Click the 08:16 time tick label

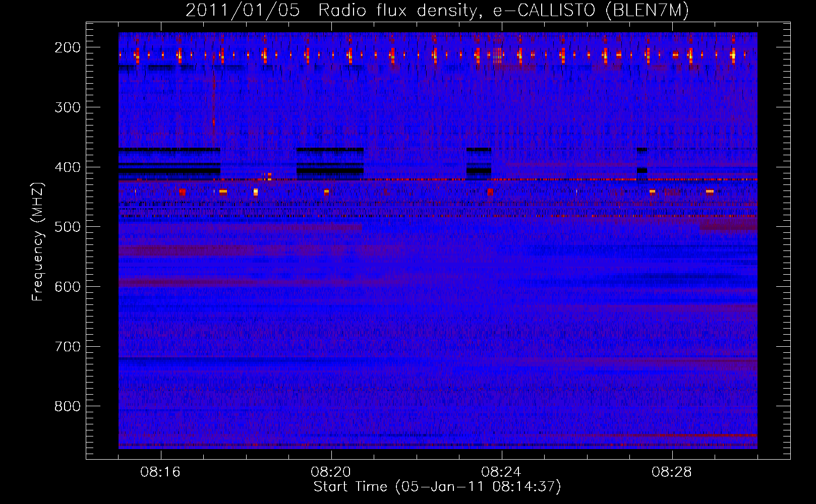click(160, 472)
